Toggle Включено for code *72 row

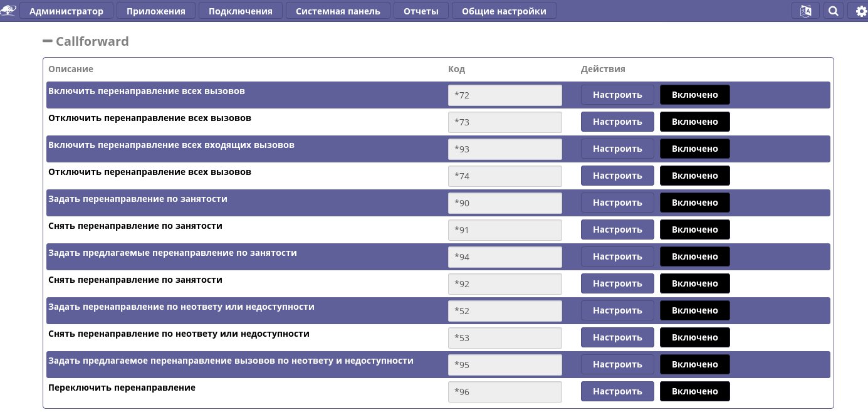(694, 95)
